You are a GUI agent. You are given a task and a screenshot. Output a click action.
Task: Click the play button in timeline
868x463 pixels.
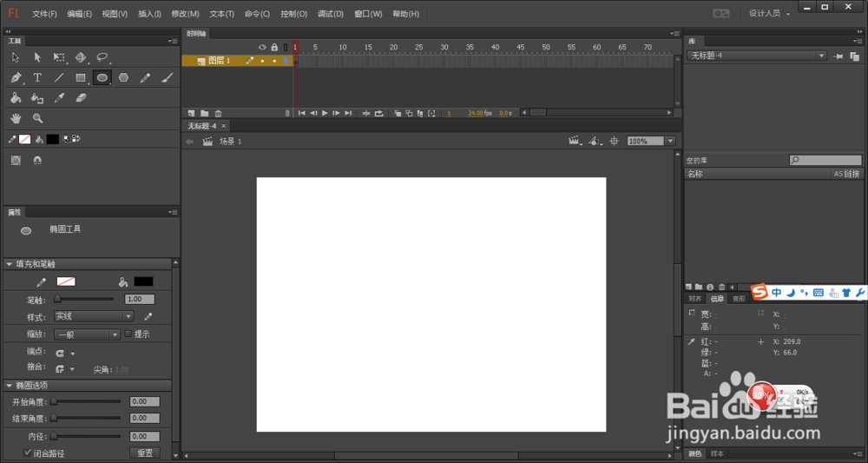[325, 113]
